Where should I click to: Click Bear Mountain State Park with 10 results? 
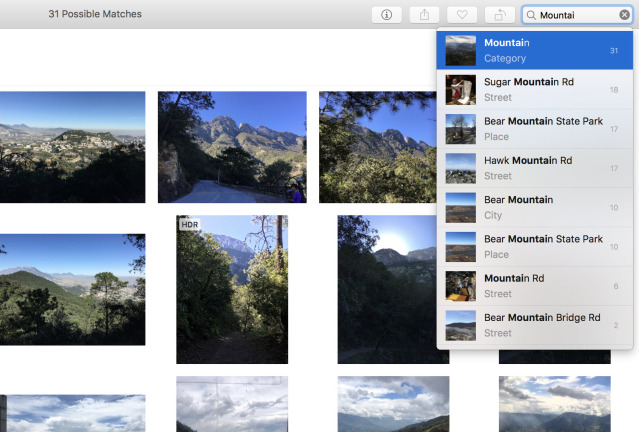coord(534,246)
